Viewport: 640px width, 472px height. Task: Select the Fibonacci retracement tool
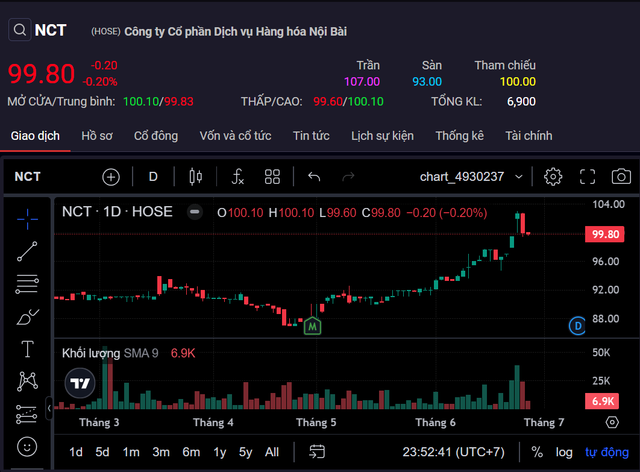(27, 284)
